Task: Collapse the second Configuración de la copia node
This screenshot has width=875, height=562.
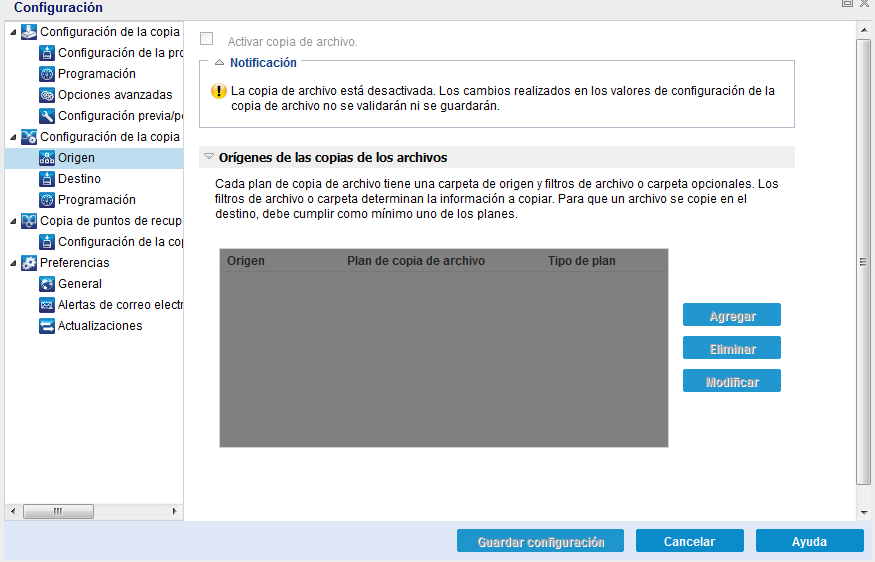Action: pos(13,137)
